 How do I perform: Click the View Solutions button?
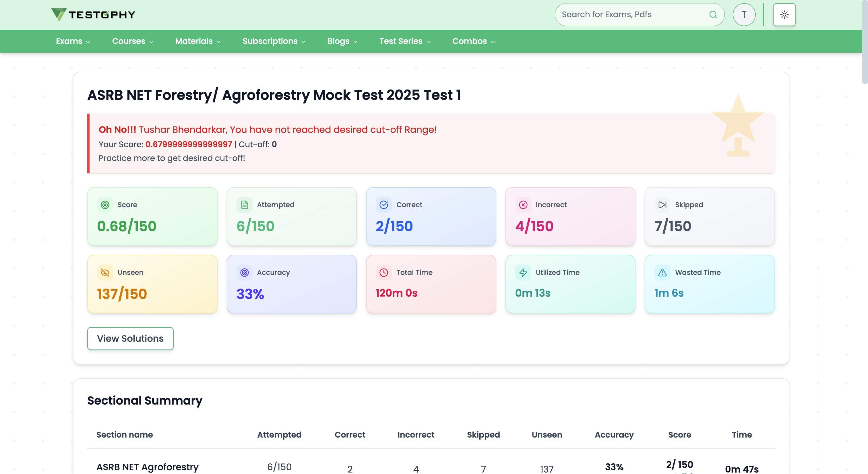(x=130, y=338)
